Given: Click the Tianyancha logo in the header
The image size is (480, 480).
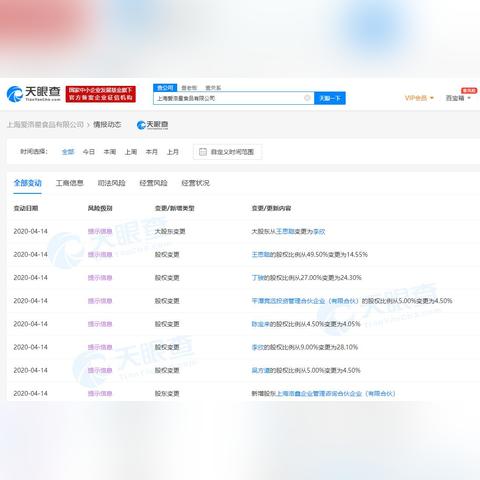Looking at the screenshot, I should 34,94.
